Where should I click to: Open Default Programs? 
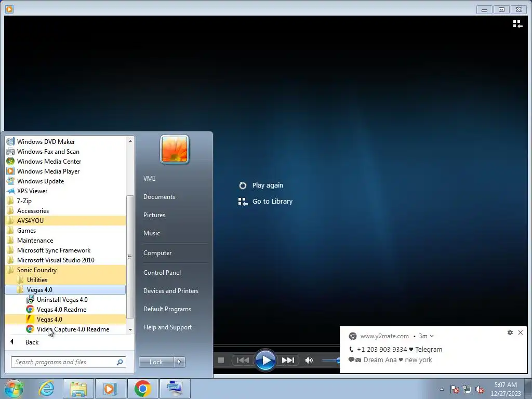coord(167,309)
